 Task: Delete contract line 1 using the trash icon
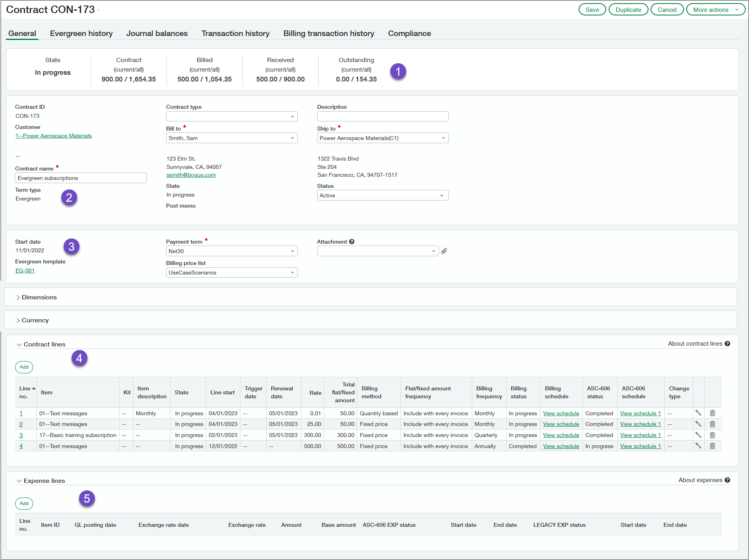coord(713,413)
